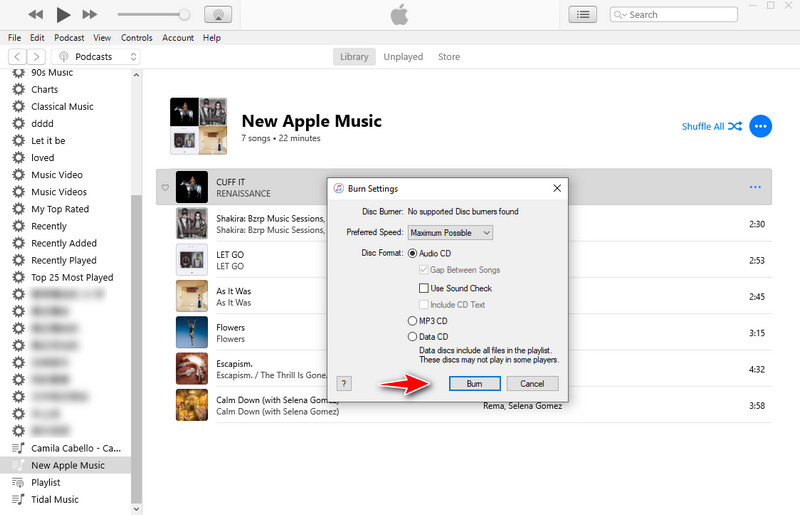Click the Camila Cabello playlist note icon

click(18, 448)
